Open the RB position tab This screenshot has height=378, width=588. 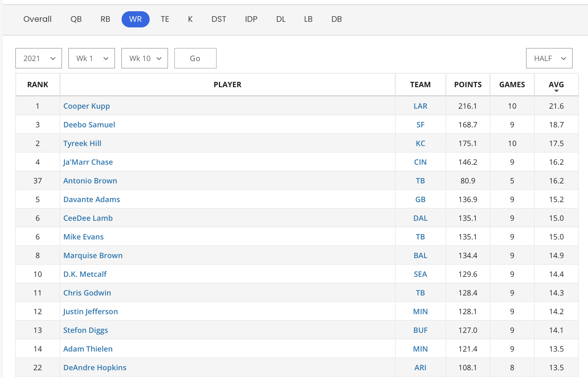click(105, 19)
